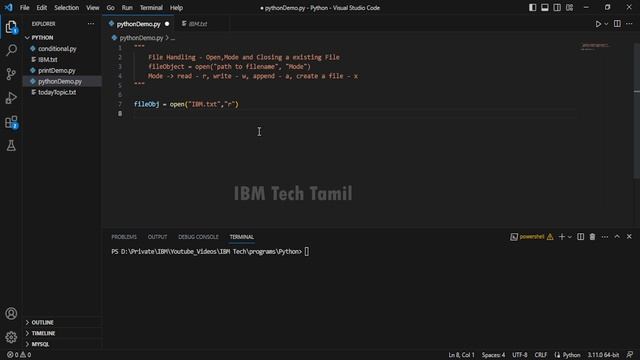Open the Manage gear menu
640x360 pixels.
coord(11,337)
